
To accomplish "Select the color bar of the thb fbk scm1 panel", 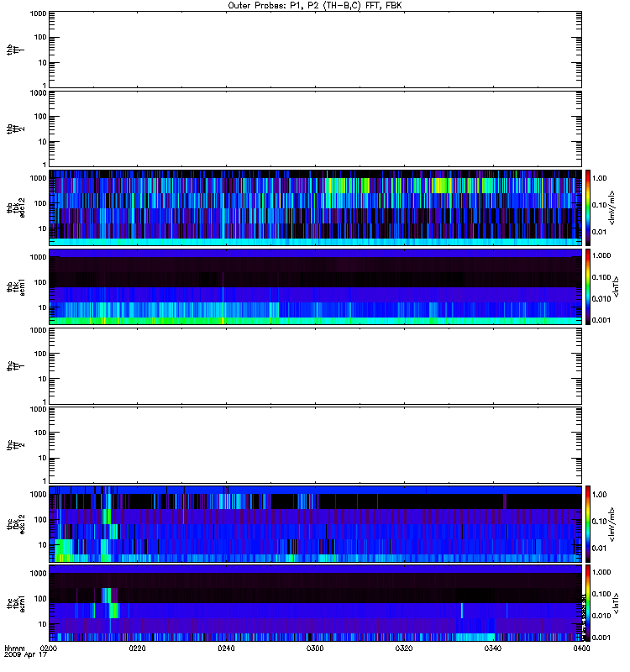I will coord(588,286).
